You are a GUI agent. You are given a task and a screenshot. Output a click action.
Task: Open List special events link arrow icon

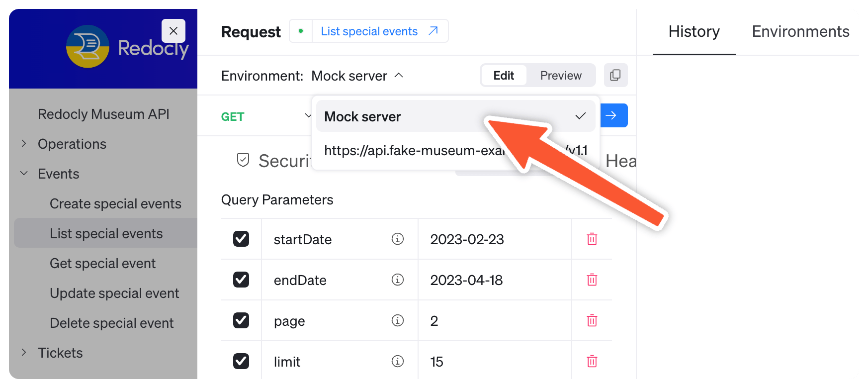[434, 31]
